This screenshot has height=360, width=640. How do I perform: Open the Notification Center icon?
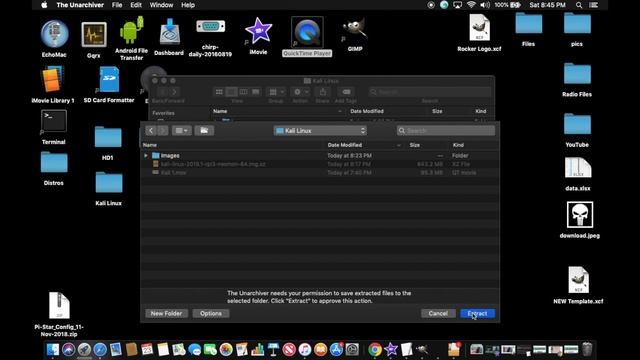[x=593, y=5]
